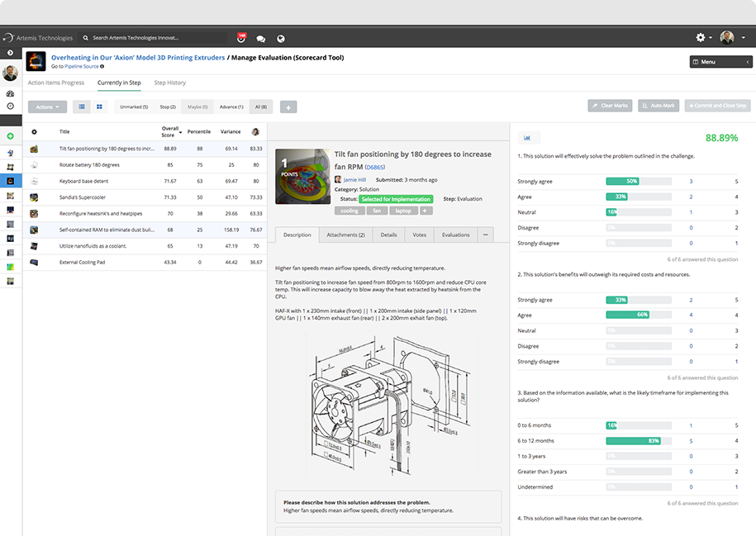Open the notifications icon with red badge
Screen dimensions: 756x536
(x=241, y=38)
